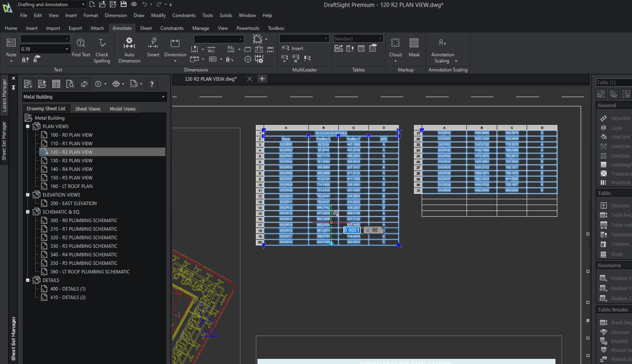Open the Model Views tab
Viewport: 632px width, 364px height.
(123, 109)
